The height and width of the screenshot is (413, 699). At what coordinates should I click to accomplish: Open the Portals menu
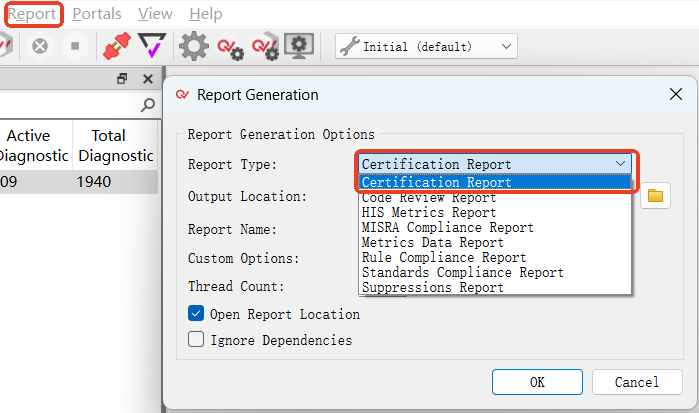(x=97, y=14)
